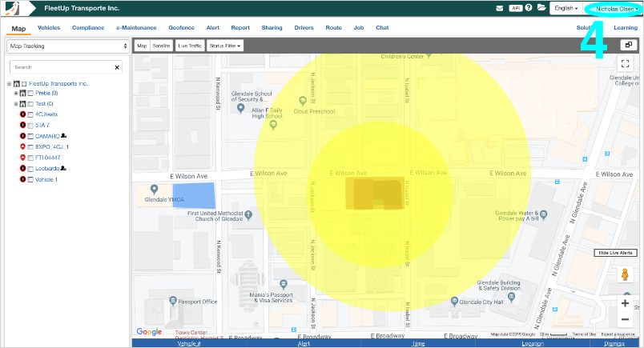Click Glendale Water & Power map pin
Image resolution: width=644 pixels, height=348 pixels.
click(544, 214)
